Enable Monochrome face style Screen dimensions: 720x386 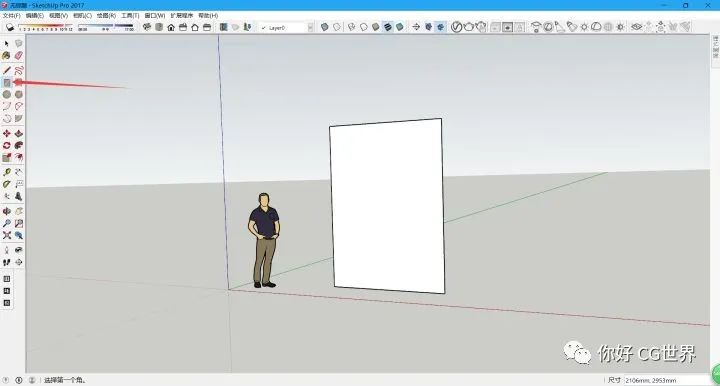pos(399,28)
